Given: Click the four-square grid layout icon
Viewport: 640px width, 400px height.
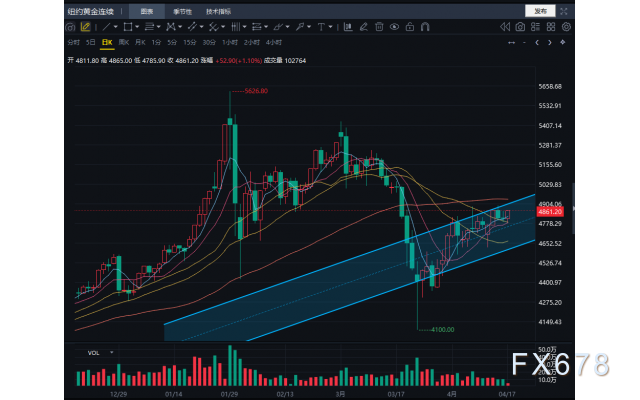Looking at the screenshot, I should click(x=551, y=26).
